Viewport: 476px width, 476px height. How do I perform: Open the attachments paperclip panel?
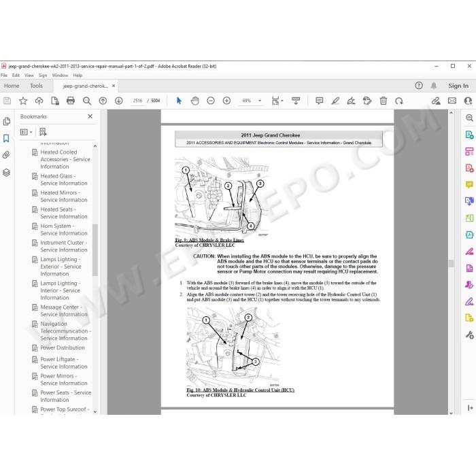[6, 155]
